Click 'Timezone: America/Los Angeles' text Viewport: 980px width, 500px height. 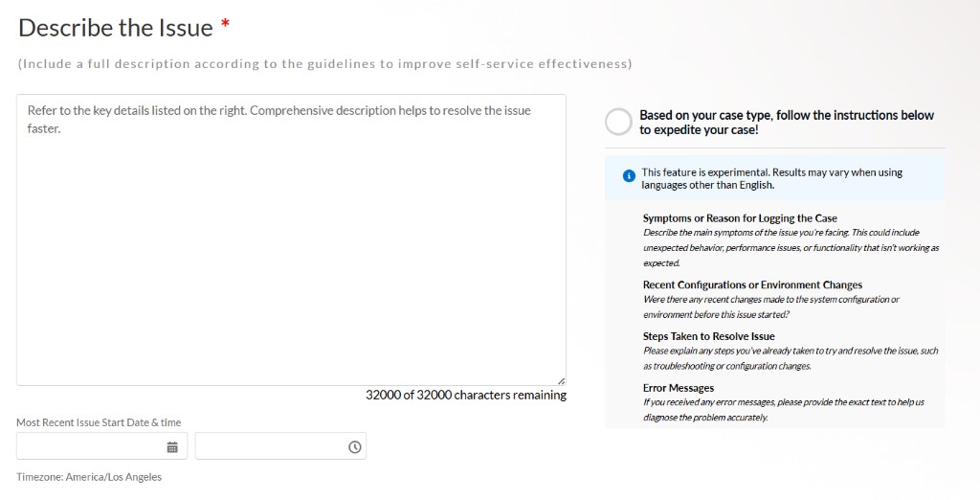click(89, 477)
